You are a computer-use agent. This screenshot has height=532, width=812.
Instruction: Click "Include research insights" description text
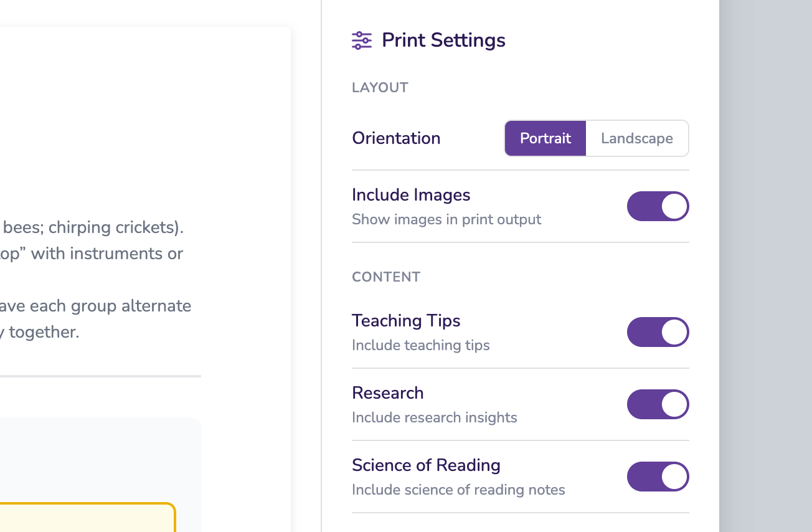click(434, 418)
